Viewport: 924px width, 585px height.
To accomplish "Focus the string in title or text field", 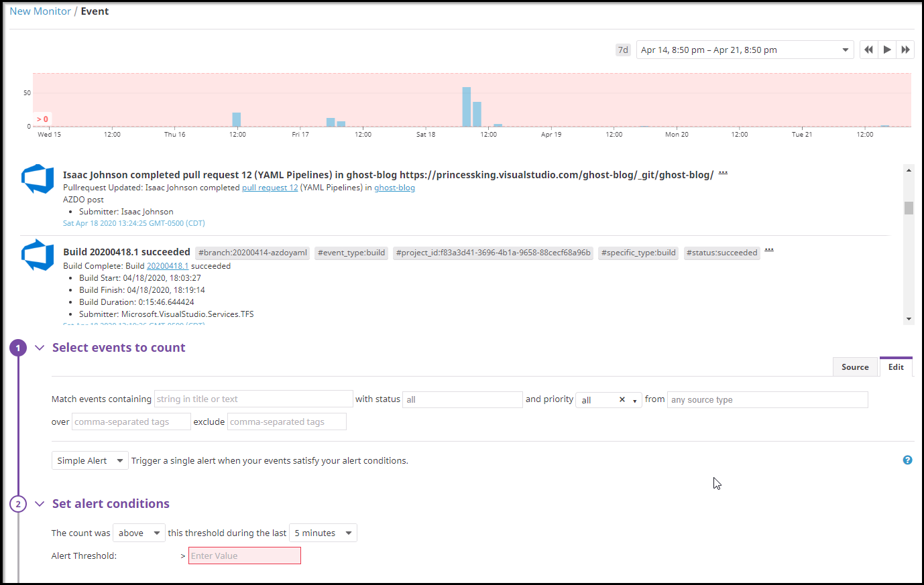I will point(253,399).
